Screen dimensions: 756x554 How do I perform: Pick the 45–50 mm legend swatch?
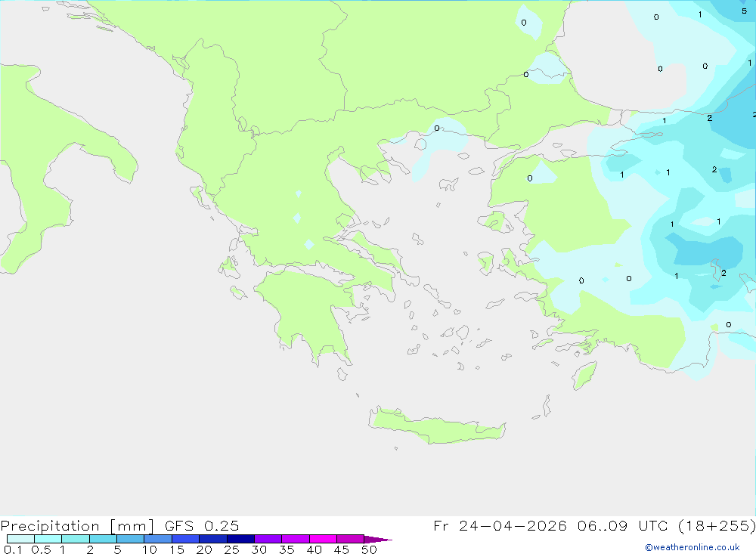point(351,539)
